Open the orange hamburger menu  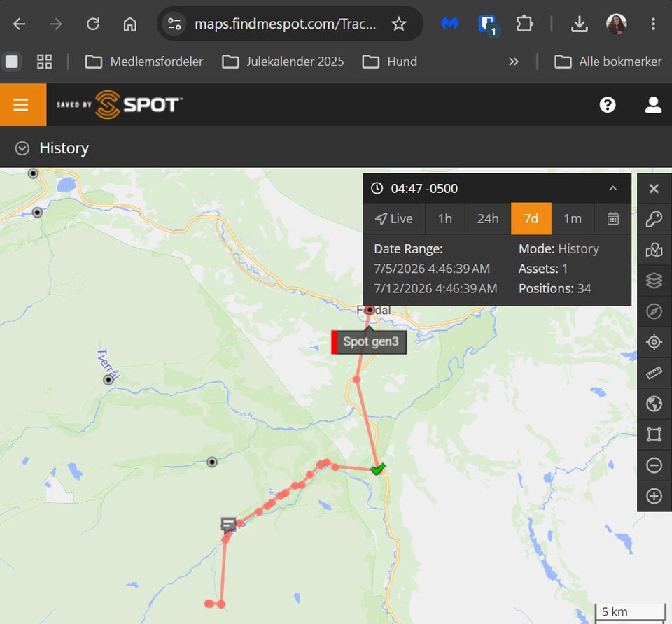(x=22, y=104)
